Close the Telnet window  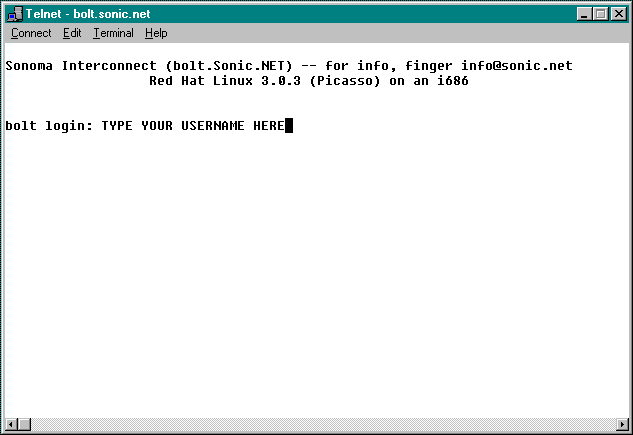click(x=619, y=14)
